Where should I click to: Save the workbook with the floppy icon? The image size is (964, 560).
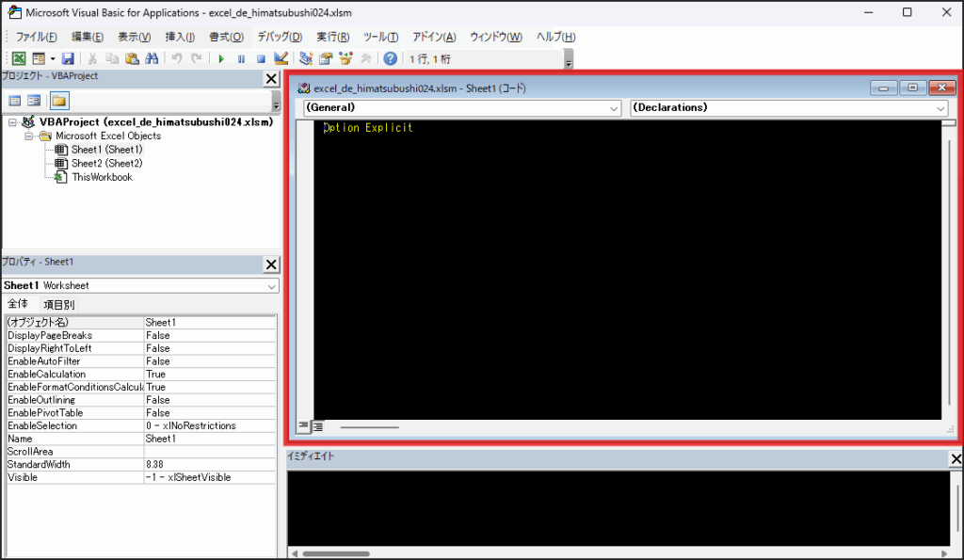click(68, 58)
